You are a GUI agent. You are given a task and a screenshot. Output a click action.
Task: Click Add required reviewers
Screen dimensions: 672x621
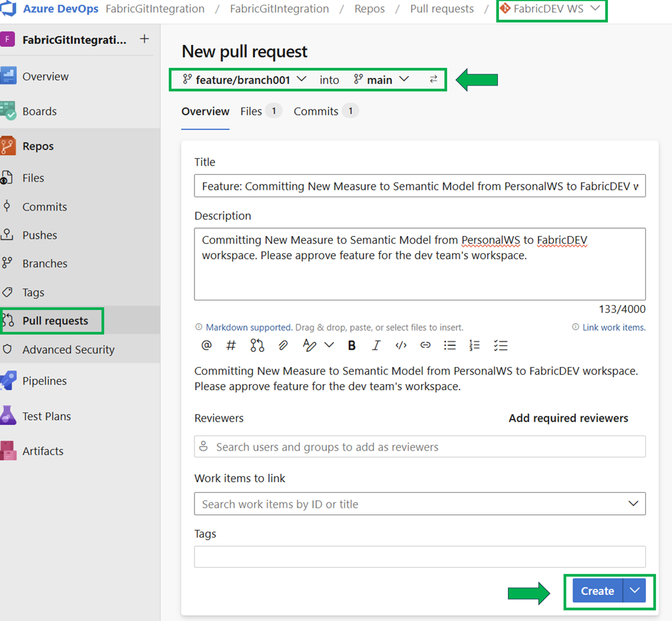point(568,418)
